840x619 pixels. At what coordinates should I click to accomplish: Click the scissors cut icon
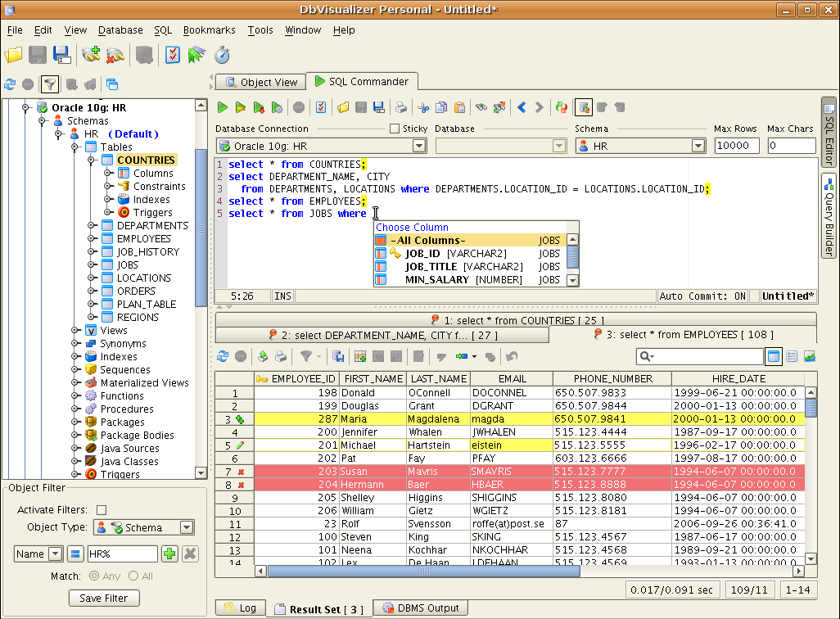[x=423, y=107]
